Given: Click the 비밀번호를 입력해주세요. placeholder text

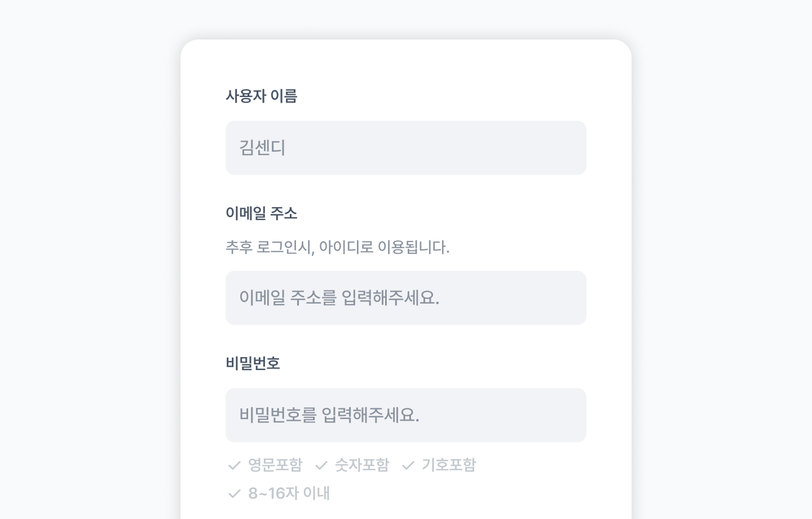Looking at the screenshot, I should coord(329,415).
